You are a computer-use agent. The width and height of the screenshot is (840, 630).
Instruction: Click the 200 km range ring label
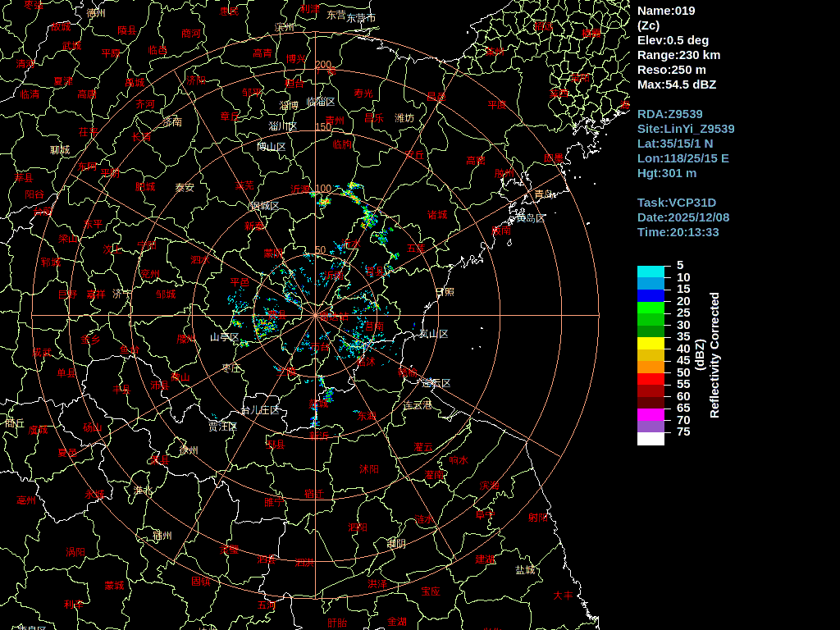pyautogui.click(x=323, y=65)
